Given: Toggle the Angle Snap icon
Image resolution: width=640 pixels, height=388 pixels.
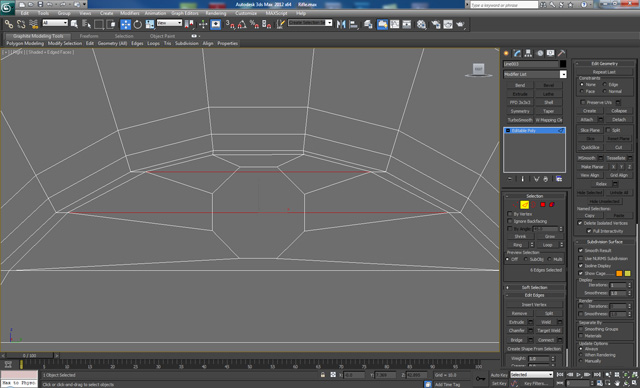Looking at the screenshot, I should [242, 24].
